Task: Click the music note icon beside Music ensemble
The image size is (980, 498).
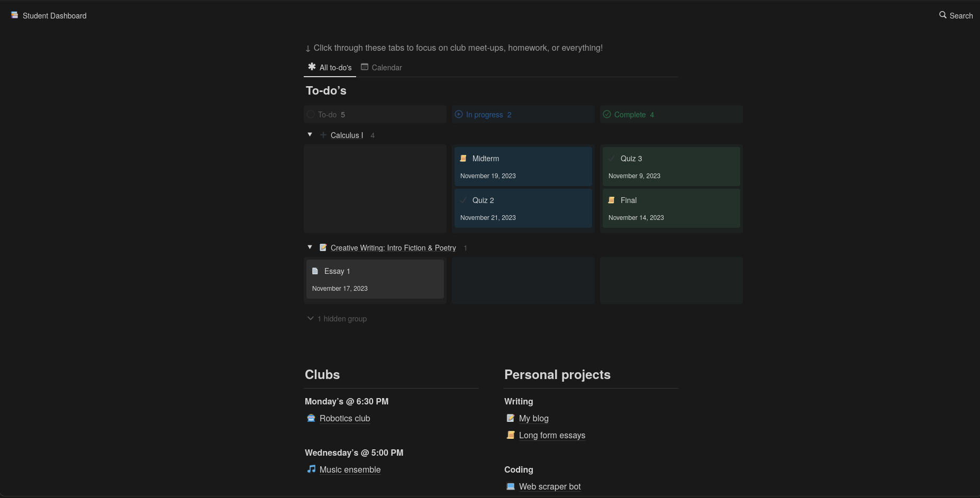Action: [x=311, y=469]
